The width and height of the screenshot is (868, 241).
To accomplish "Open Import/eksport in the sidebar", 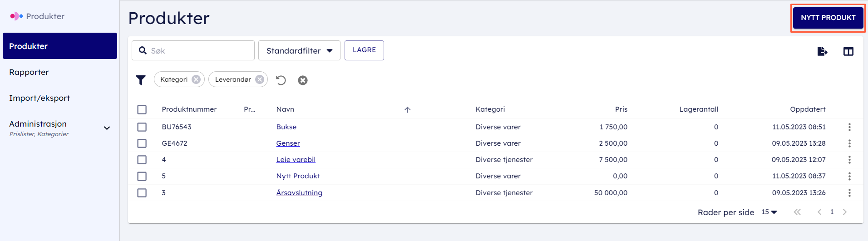I will point(39,98).
